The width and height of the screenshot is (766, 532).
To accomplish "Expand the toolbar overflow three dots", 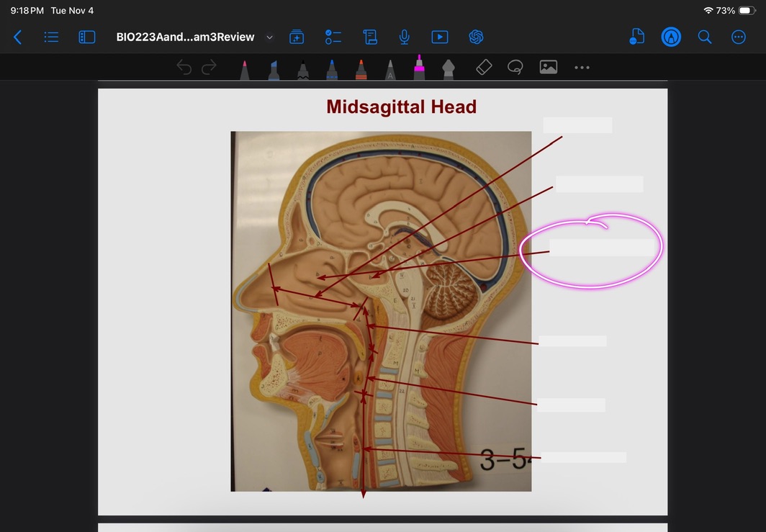I will pyautogui.click(x=582, y=68).
